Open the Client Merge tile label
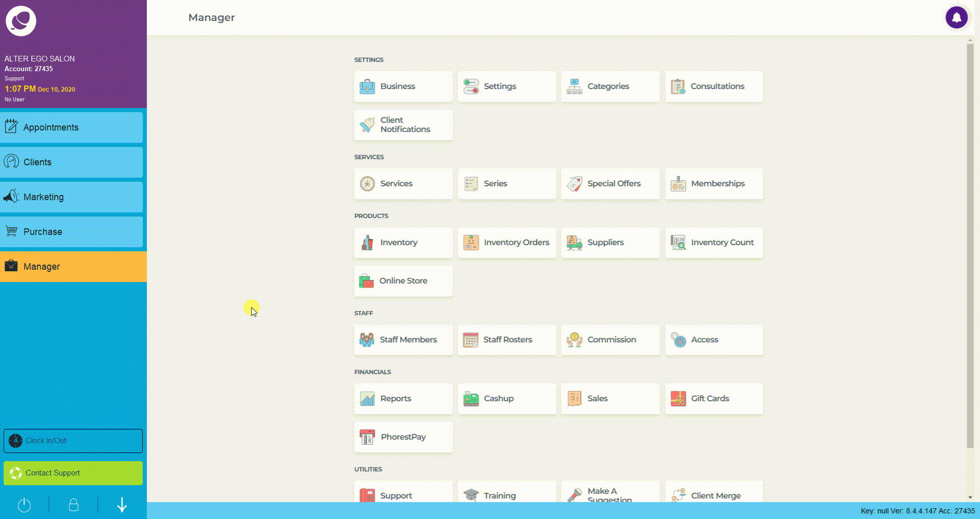The image size is (980, 519). coord(716,495)
